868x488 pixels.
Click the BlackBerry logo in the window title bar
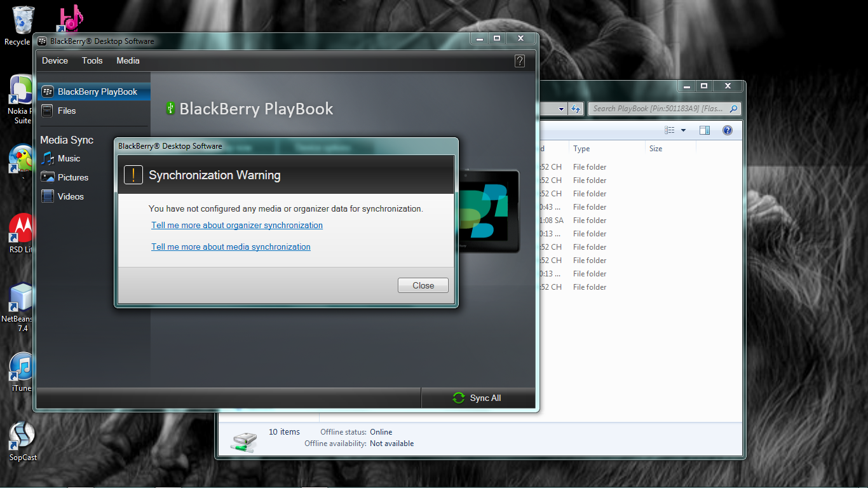click(43, 41)
